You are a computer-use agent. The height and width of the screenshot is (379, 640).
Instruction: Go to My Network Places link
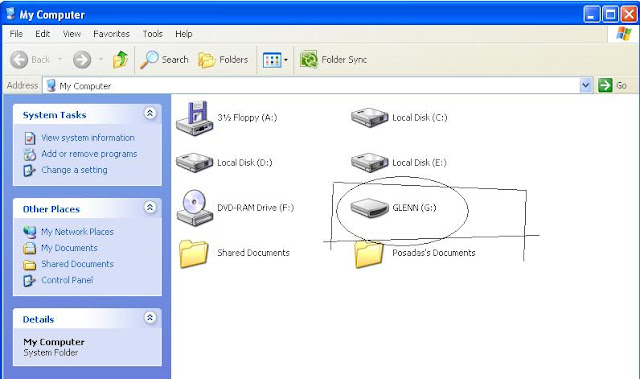[77, 232]
